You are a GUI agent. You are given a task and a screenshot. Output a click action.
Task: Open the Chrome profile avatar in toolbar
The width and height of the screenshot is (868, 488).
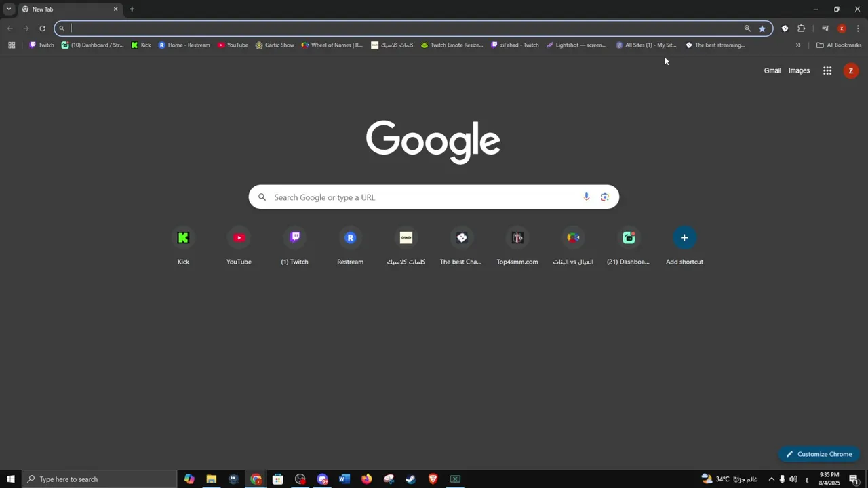(842, 28)
